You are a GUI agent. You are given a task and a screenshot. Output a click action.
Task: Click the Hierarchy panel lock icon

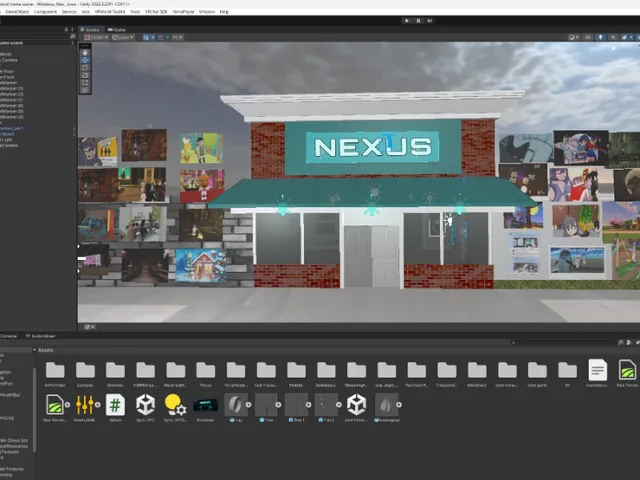tap(66, 29)
